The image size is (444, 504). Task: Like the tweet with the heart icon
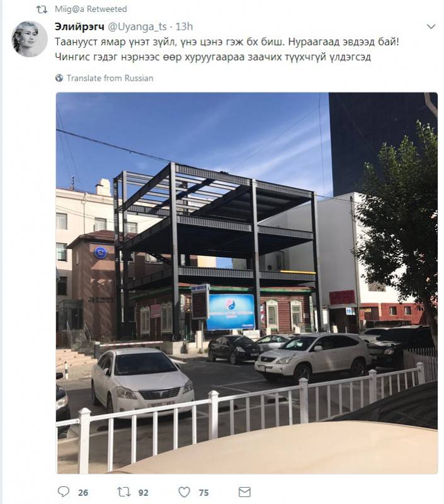coord(184,492)
